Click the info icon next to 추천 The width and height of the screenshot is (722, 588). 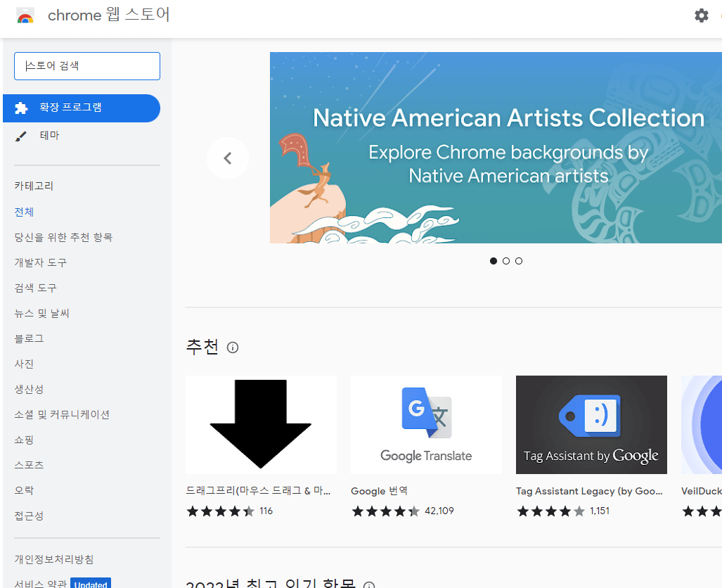(x=233, y=347)
